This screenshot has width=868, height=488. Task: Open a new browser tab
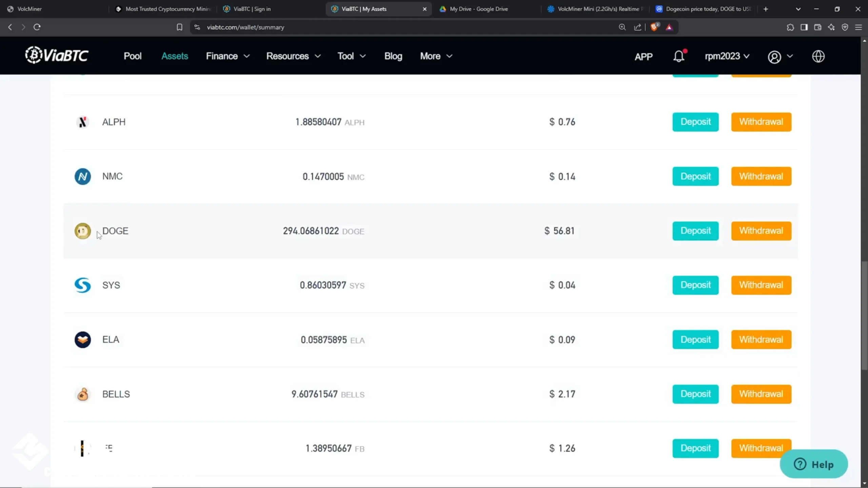coord(766,9)
